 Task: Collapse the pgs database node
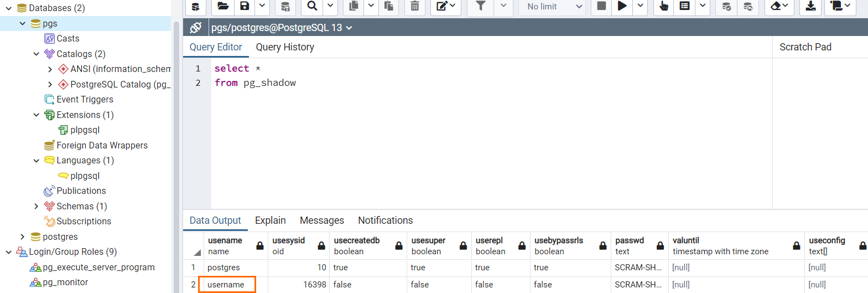23,23
